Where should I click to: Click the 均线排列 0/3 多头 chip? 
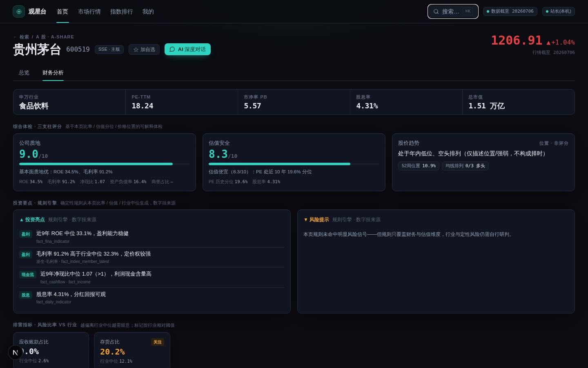[465, 166]
